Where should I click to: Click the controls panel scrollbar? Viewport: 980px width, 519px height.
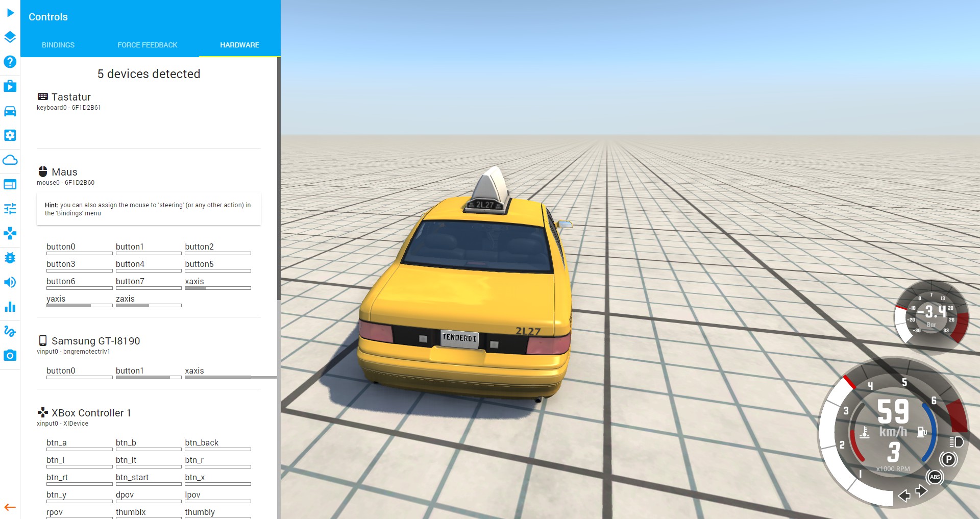[x=279, y=179]
